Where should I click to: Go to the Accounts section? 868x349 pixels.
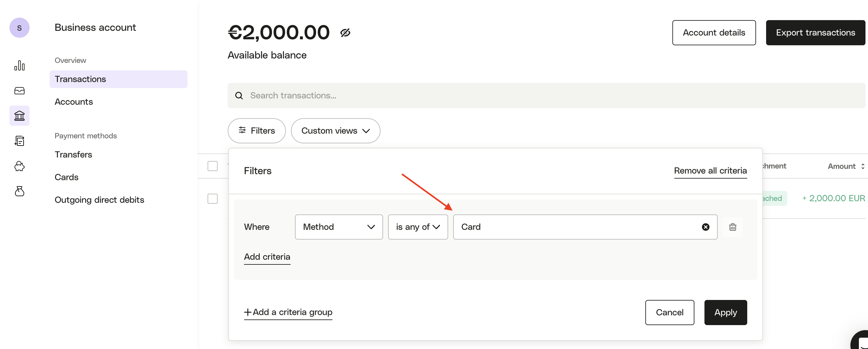click(74, 101)
